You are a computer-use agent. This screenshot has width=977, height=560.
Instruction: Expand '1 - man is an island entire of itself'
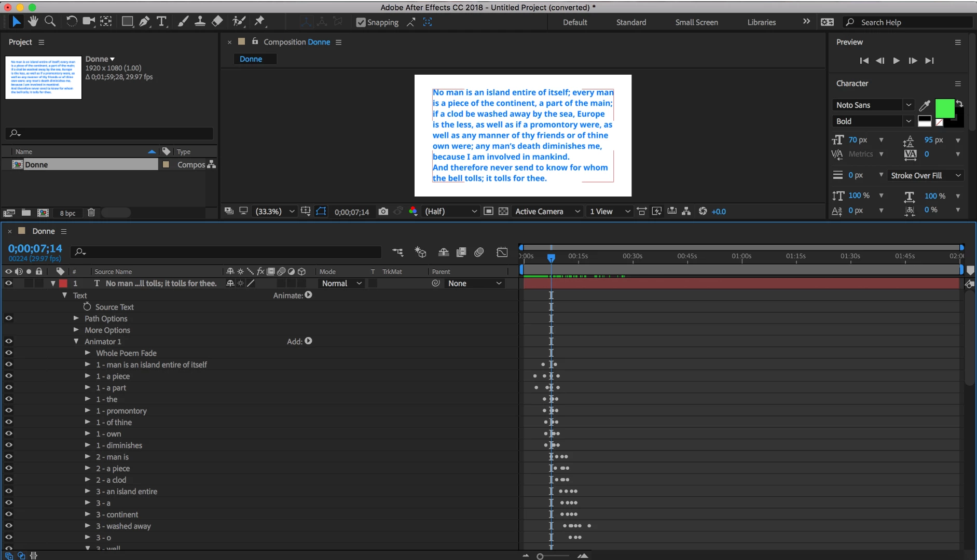pyautogui.click(x=88, y=364)
